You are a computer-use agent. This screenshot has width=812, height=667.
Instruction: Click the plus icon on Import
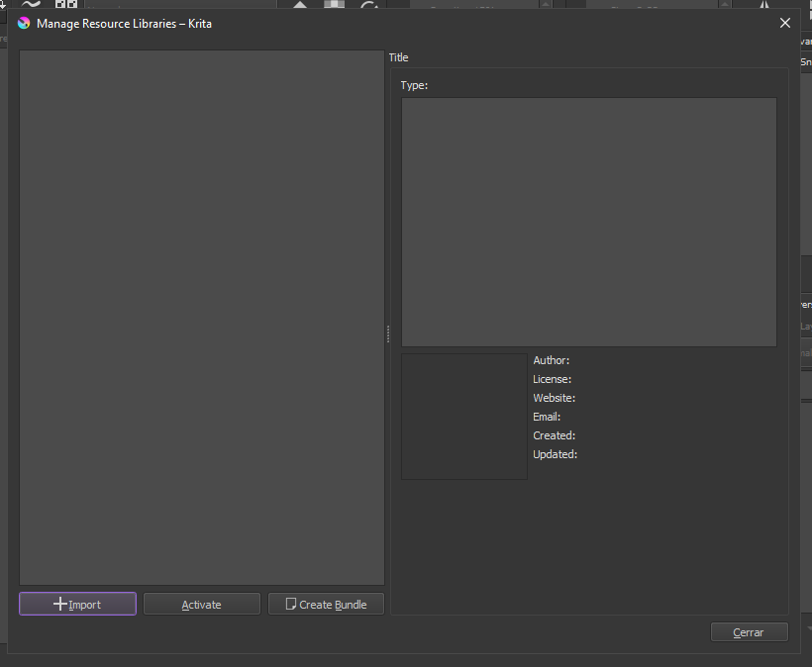click(60, 604)
